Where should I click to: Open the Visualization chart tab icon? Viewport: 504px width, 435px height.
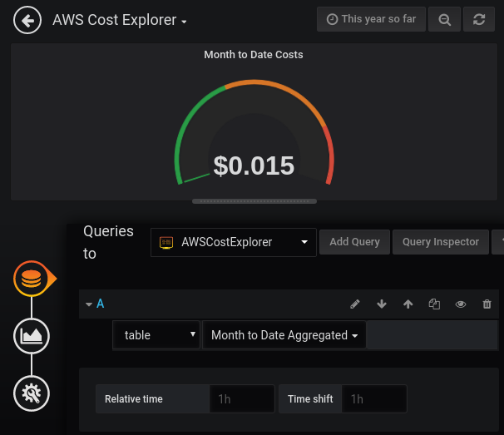click(x=32, y=336)
